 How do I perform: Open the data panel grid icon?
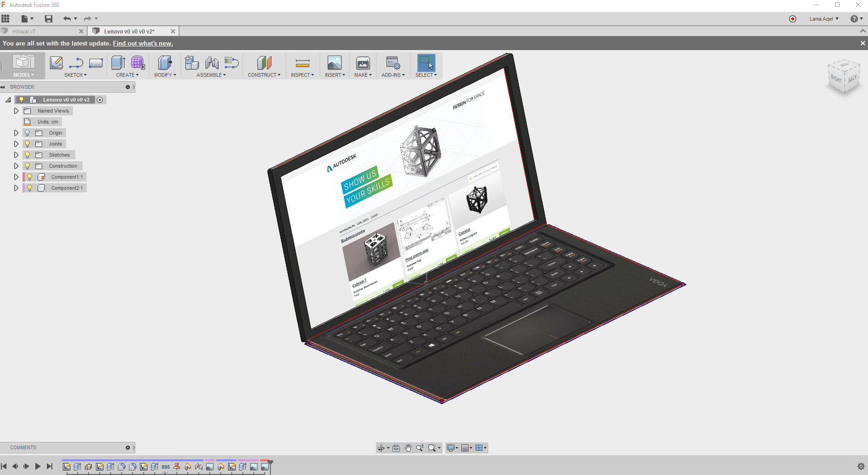coord(6,19)
